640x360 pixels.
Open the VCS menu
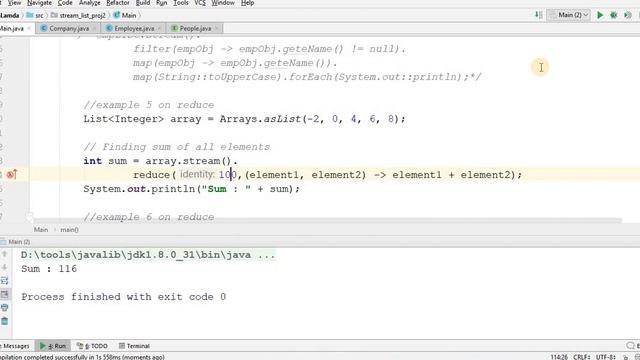[x=200, y=3]
